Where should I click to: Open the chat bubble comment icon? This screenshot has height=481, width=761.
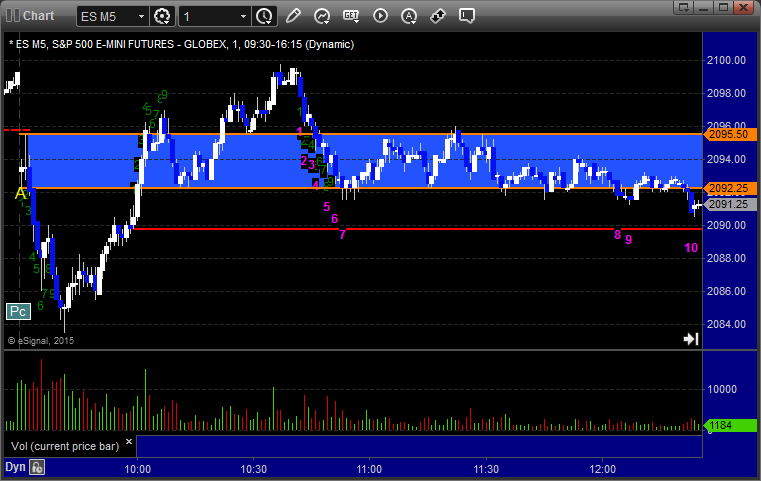coord(467,16)
